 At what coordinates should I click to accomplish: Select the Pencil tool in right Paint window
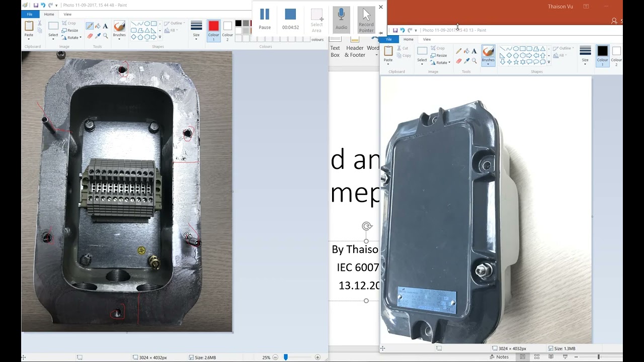tap(458, 51)
